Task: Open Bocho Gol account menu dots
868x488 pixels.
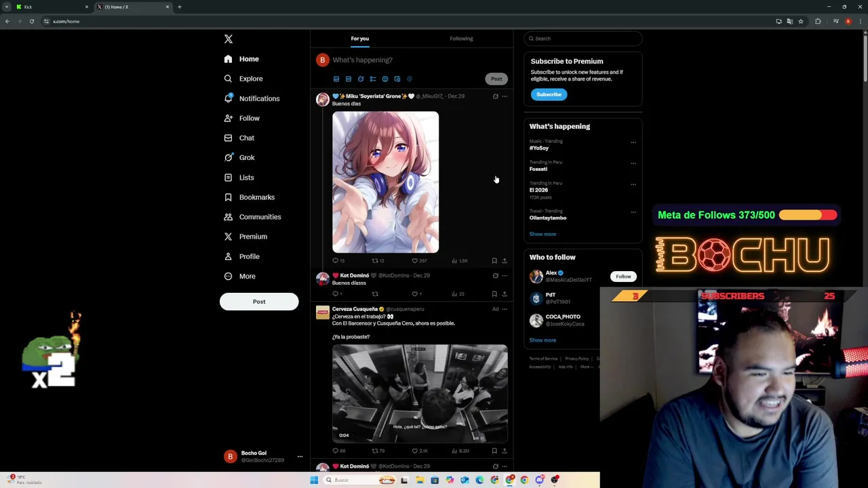Action: click(x=300, y=457)
